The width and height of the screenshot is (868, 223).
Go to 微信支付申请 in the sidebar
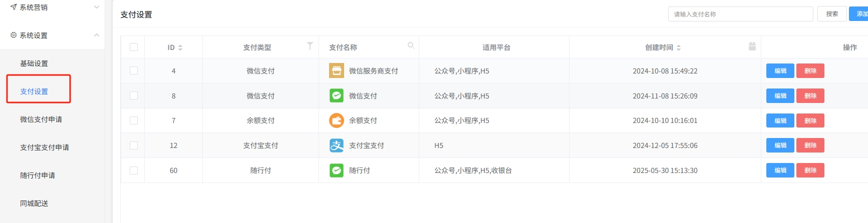(x=41, y=119)
